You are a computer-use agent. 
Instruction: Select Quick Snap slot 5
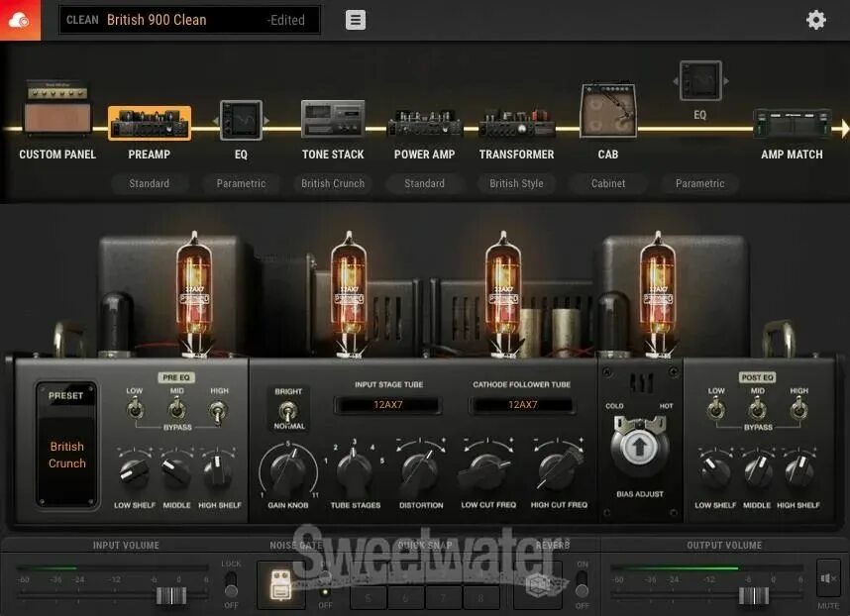point(369,597)
